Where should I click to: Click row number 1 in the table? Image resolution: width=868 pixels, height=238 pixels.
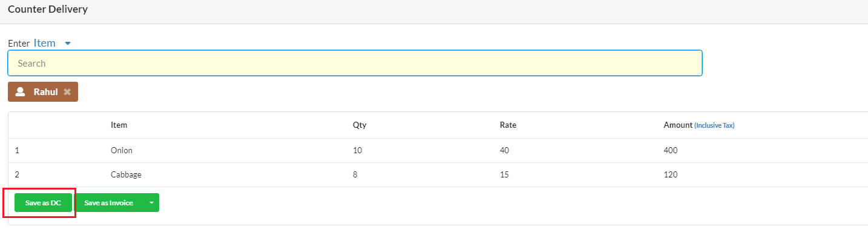[17, 150]
